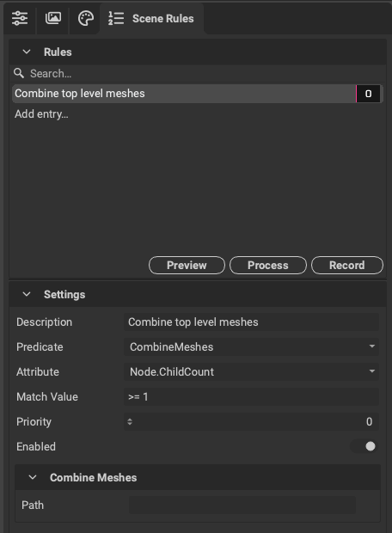Click the Priority stepper arrows
This screenshot has height=533, width=392.
pyautogui.click(x=130, y=422)
